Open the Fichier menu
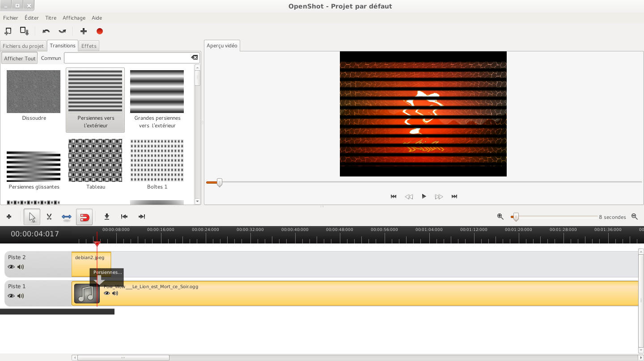 [11, 18]
